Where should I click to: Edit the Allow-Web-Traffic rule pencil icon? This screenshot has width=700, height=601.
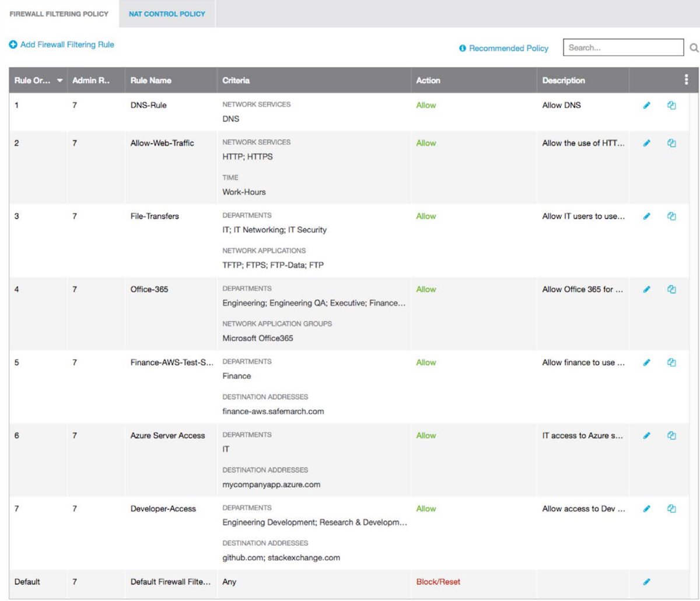click(x=646, y=143)
